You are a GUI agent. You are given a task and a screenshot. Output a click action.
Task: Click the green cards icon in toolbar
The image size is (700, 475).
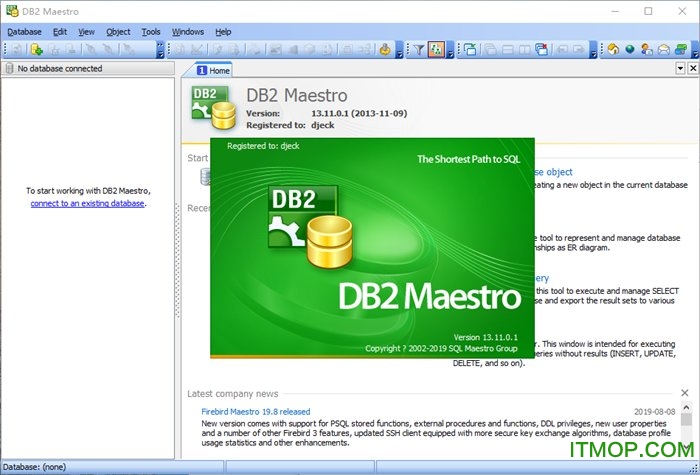tap(681, 50)
